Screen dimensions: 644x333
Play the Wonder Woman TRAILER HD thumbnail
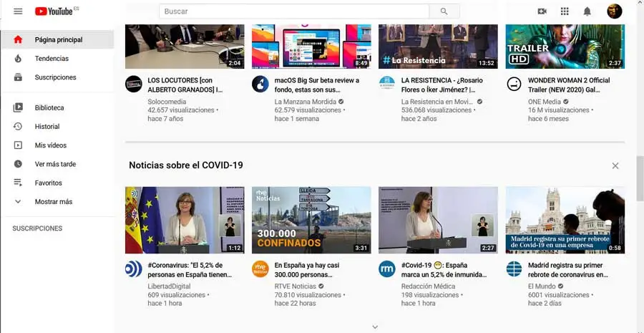[x=565, y=47]
